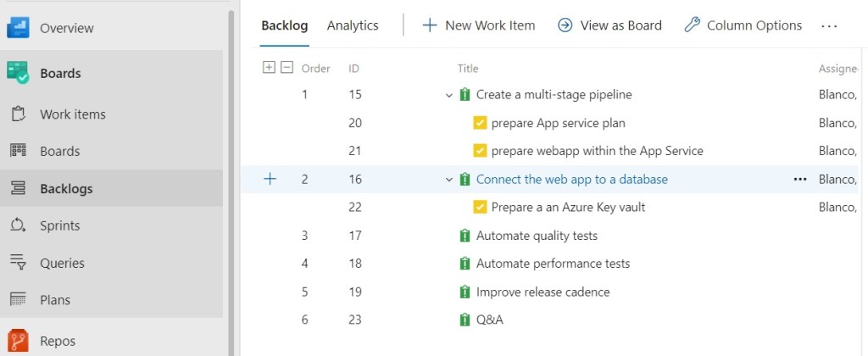Image resolution: width=868 pixels, height=356 pixels.
Task: Click the task icon for prepare webapp within the App Service
Action: [x=480, y=151]
